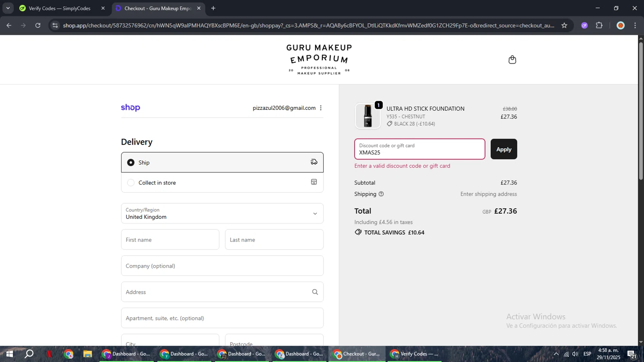Switch to Verify Codes window in taskbar
The height and width of the screenshot is (362, 644).
[415, 354]
